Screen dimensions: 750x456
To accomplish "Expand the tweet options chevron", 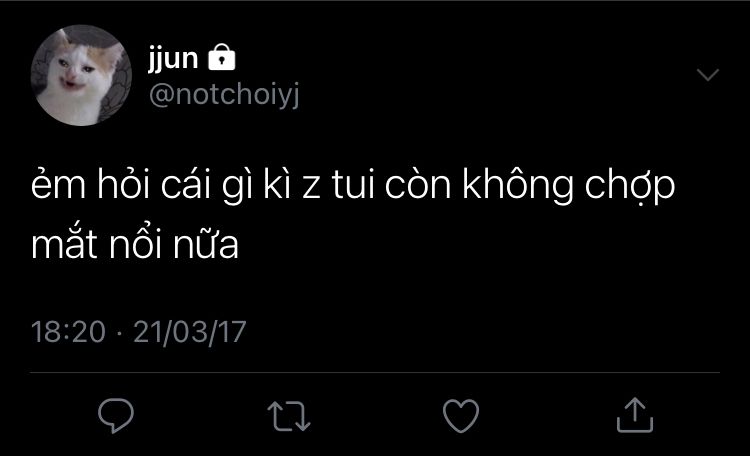I will [x=708, y=75].
